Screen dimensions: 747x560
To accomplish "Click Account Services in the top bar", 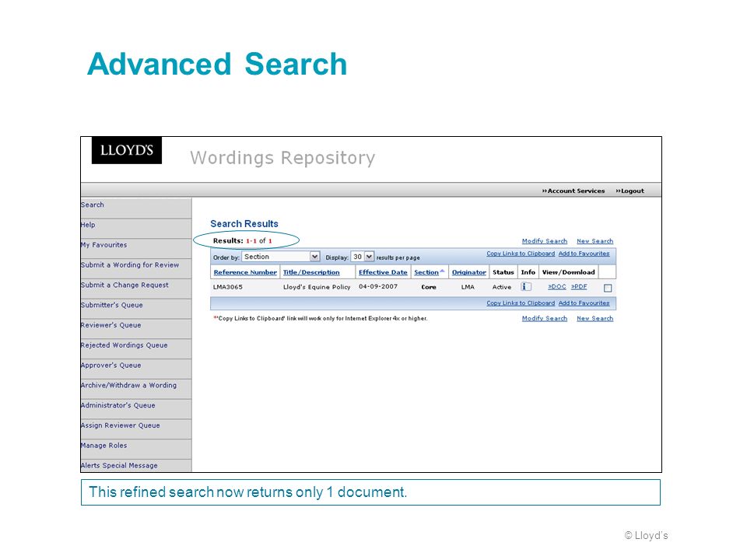I will [x=573, y=191].
